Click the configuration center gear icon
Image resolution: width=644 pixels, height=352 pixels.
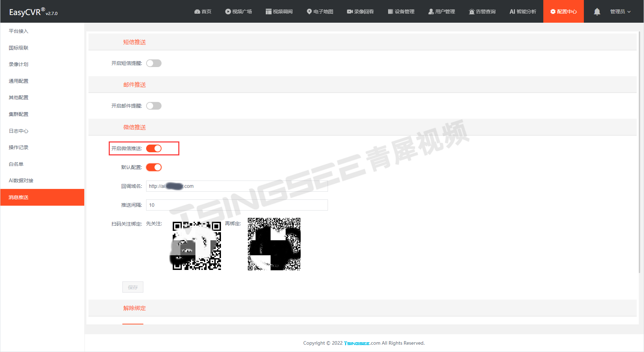pyautogui.click(x=553, y=12)
